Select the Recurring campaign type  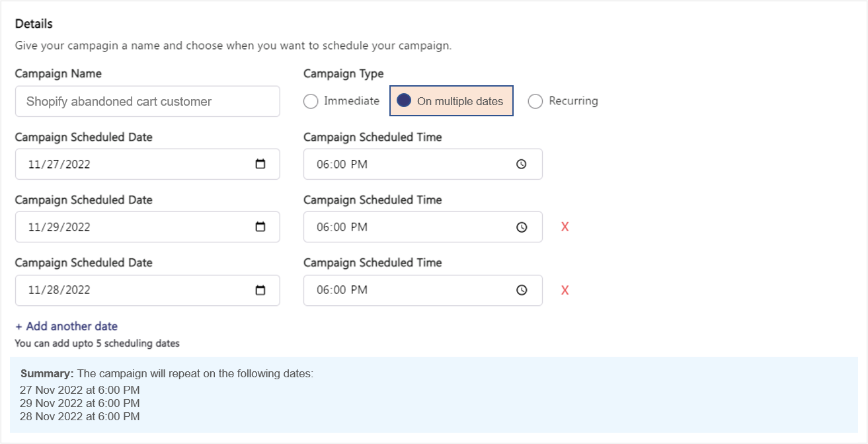click(x=535, y=101)
